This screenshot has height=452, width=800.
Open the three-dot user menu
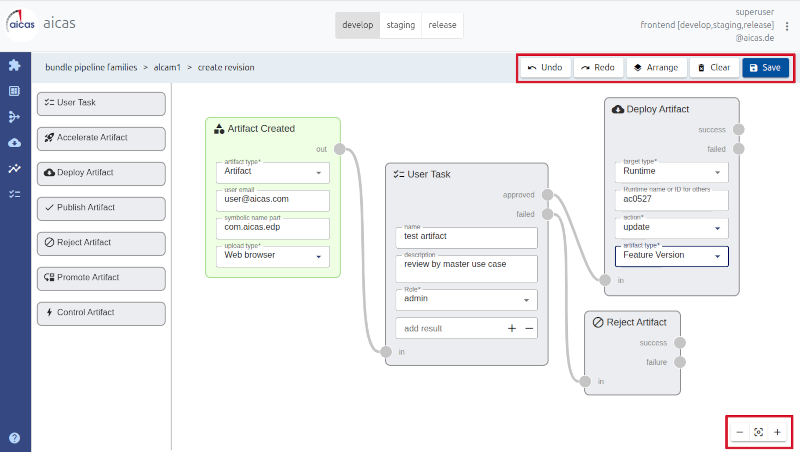786,27
